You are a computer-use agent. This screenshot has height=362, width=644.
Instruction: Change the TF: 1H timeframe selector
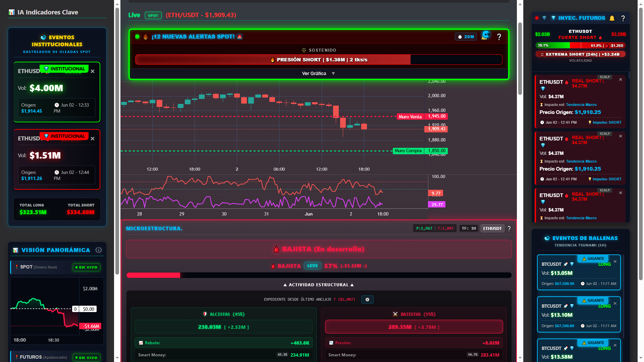pyautogui.click(x=469, y=229)
